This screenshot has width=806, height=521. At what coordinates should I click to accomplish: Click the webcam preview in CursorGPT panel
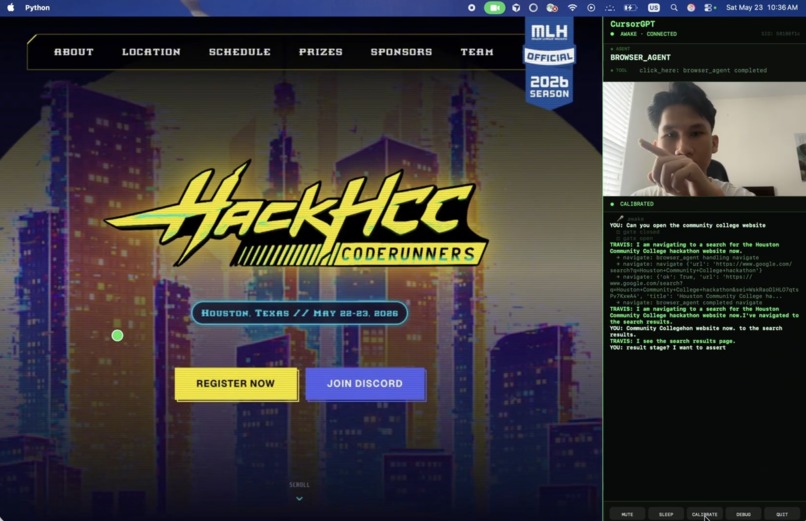coord(704,139)
